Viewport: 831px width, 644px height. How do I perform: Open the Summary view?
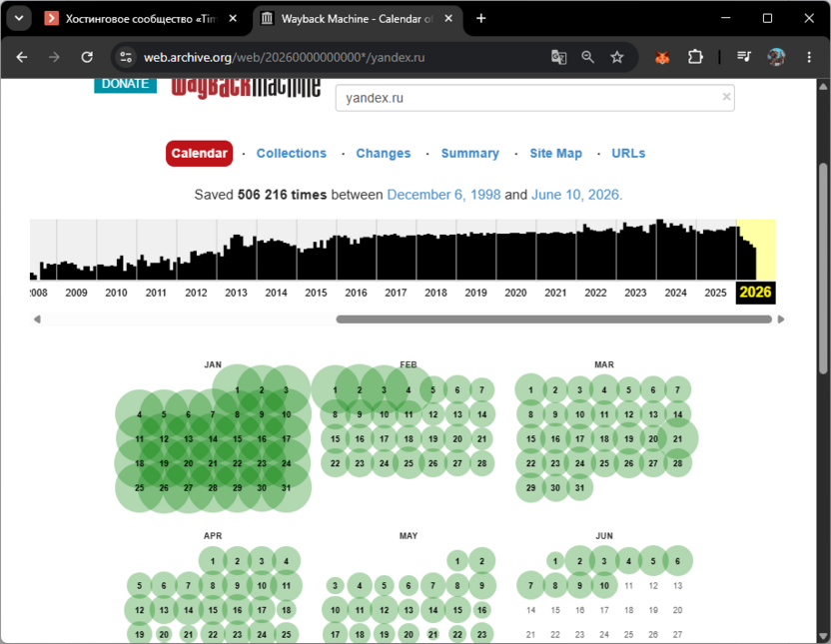[x=470, y=154]
